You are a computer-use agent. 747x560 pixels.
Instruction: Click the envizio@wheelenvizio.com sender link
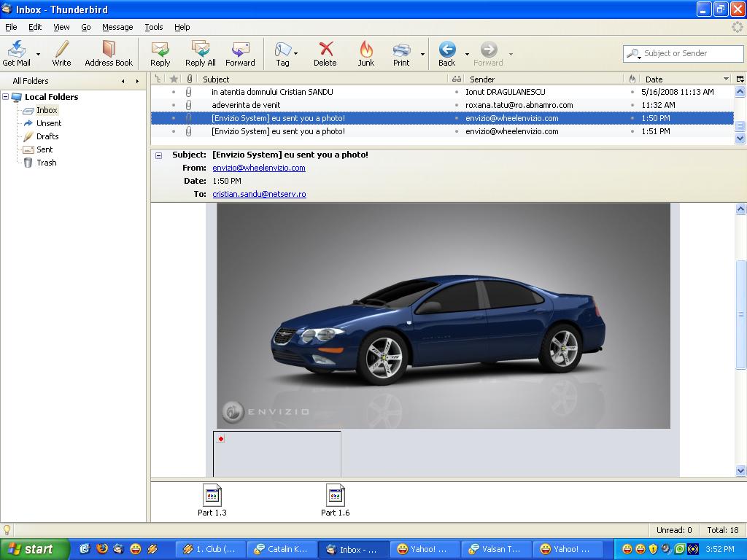point(259,168)
